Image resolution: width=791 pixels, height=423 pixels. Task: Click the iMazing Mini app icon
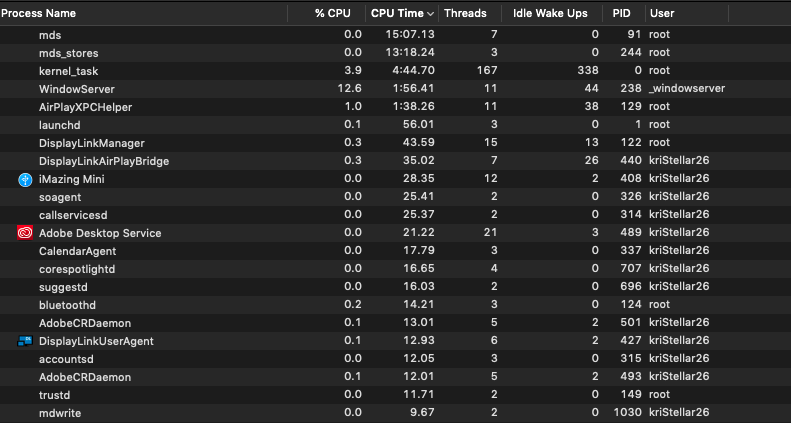[x=25, y=179]
